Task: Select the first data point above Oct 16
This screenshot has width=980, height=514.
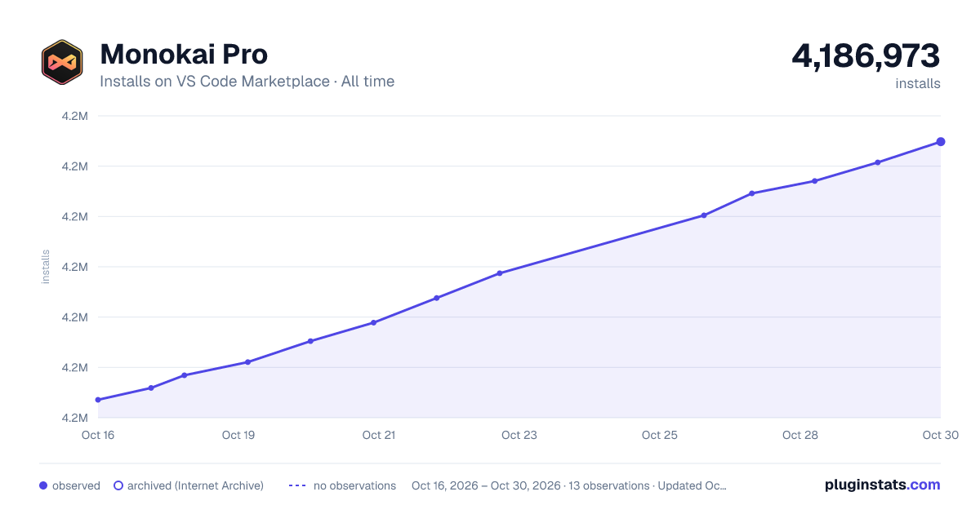Action: tap(98, 400)
